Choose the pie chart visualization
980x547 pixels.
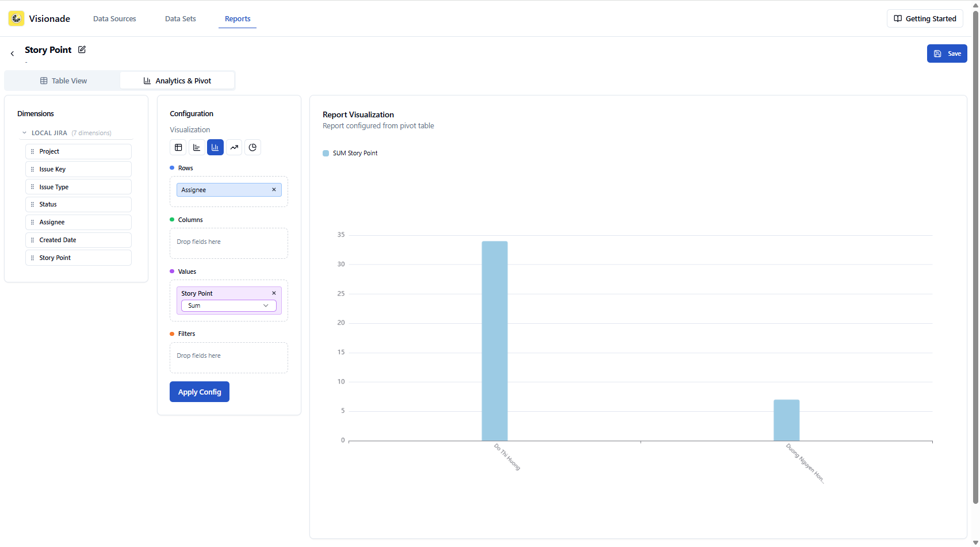pyautogui.click(x=252, y=147)
